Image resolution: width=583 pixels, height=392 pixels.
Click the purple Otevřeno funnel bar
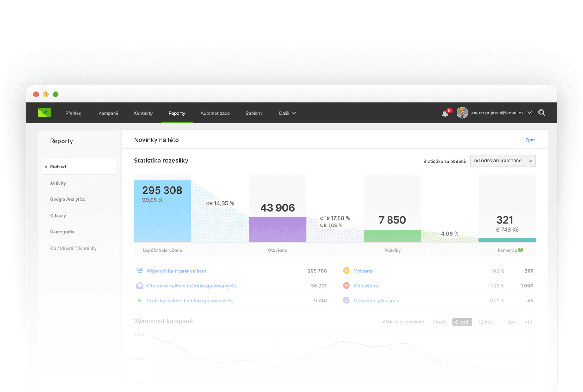point(277,230)
